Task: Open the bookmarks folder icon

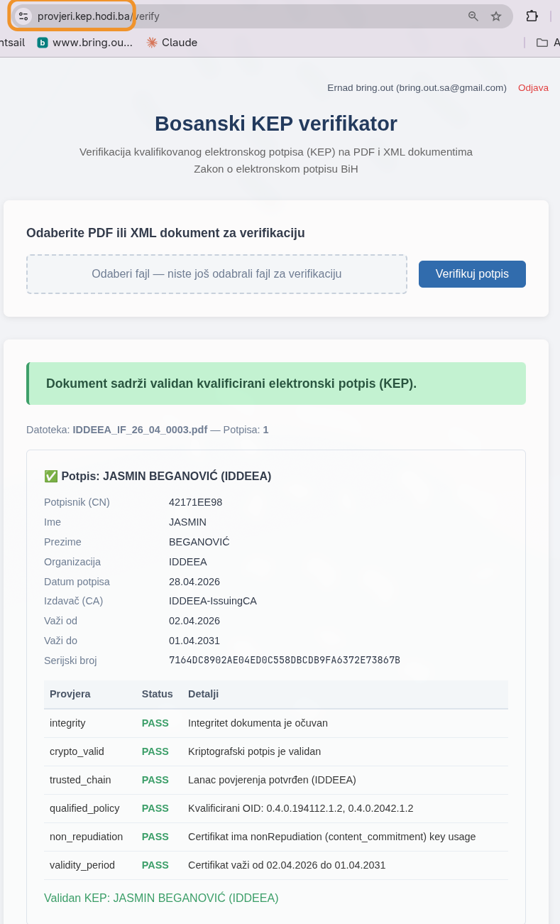Action: click(x=542, y=43)
